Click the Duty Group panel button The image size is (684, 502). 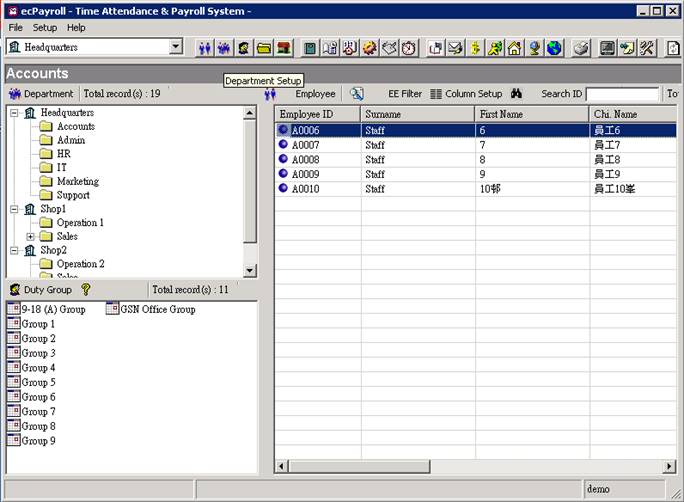[41, 290]
